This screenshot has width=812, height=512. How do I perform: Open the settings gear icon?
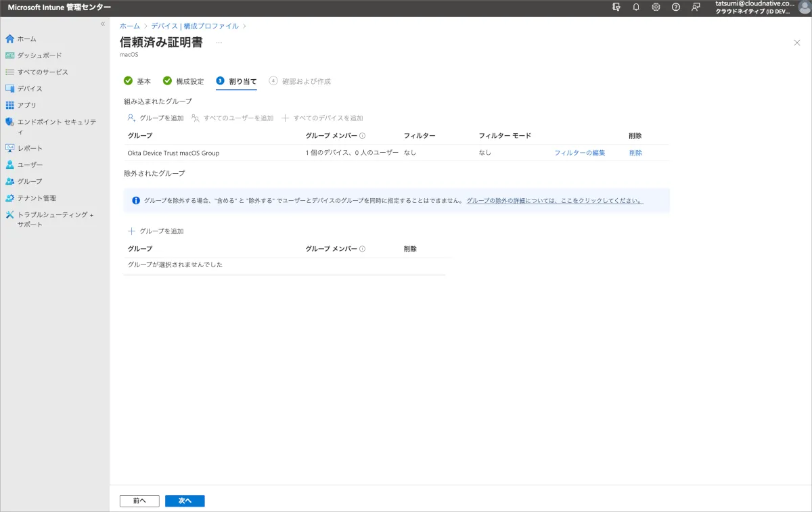point(656,7)
